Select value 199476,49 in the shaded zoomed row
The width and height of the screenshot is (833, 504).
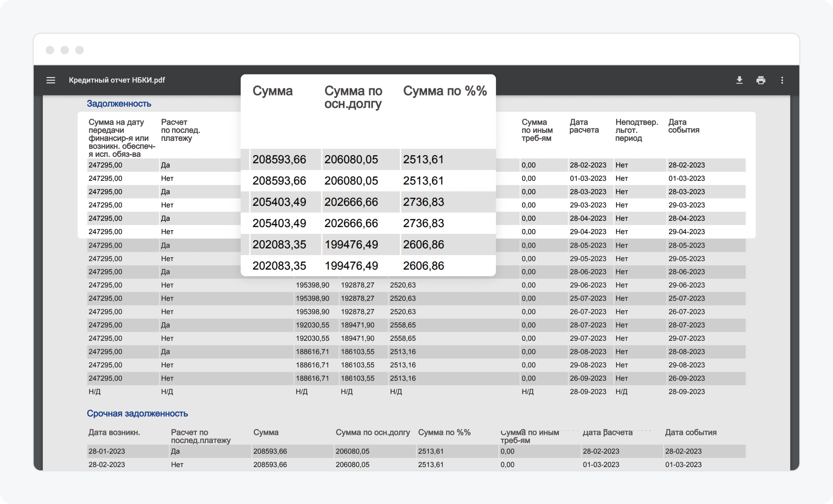click(351, 245)
